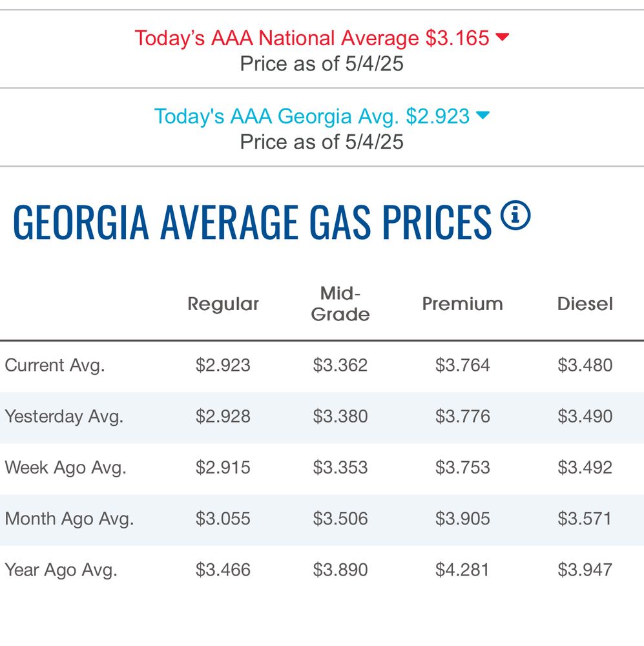Expand the red National Average dropdown arrow
This screenshot has width=644, height=646.
502,37
